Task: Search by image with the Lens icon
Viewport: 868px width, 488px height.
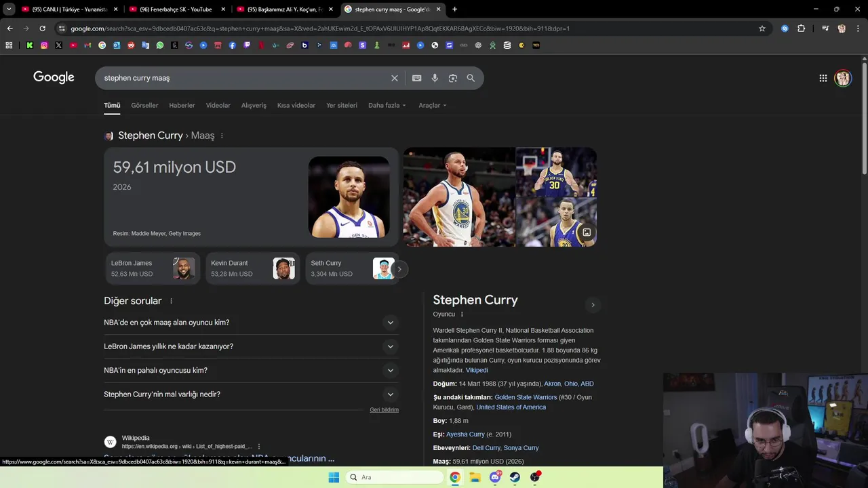Action: [x=453, y=78]
